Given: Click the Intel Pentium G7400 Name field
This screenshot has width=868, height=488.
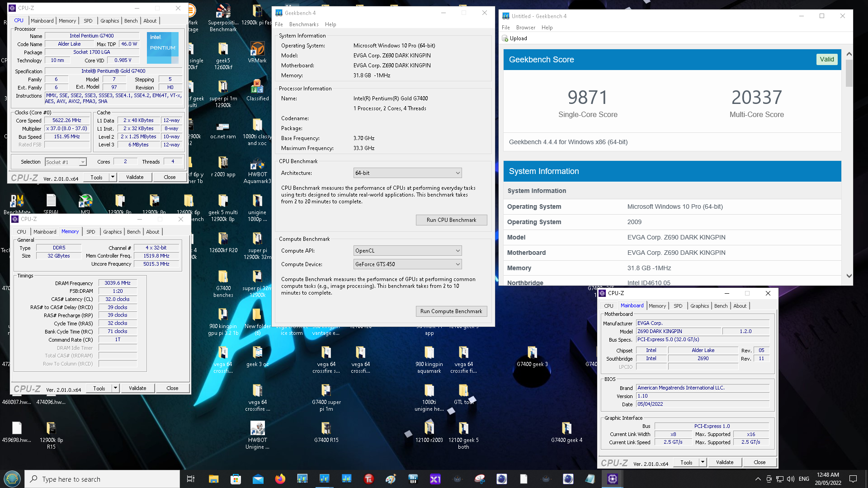Looking at the screenshot, I should [92, 36].
